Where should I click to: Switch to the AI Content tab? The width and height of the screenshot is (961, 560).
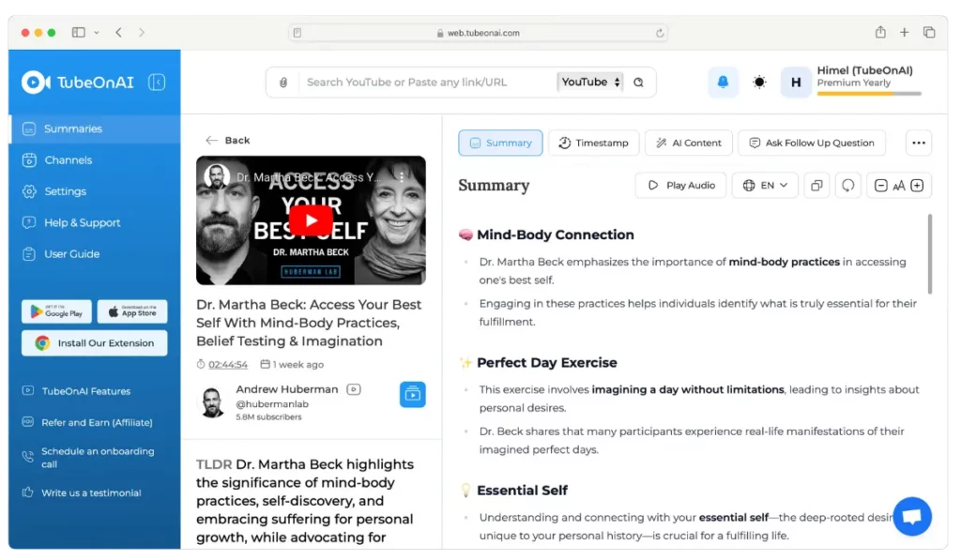click(x=688, y=143)
